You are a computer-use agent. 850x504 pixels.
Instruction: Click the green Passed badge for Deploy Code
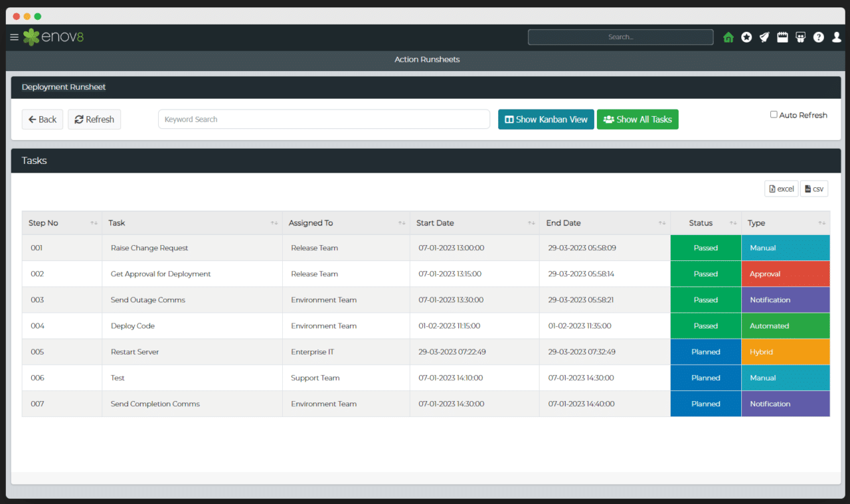tap(705, 325)
